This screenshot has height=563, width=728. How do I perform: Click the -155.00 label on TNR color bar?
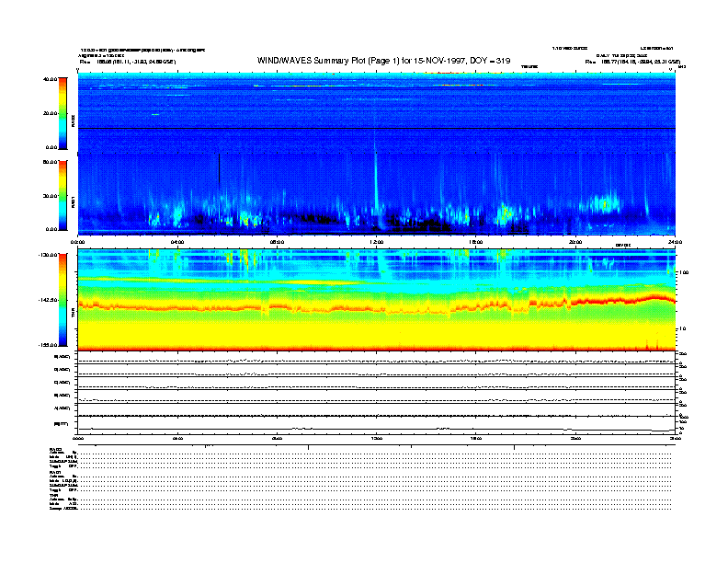[49, 345]
